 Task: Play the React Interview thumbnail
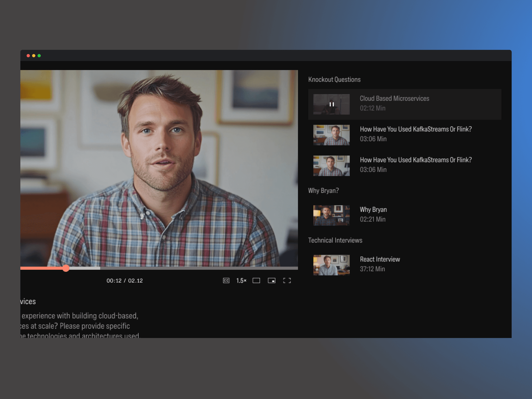pyautogui.click(x=331, y=265)
